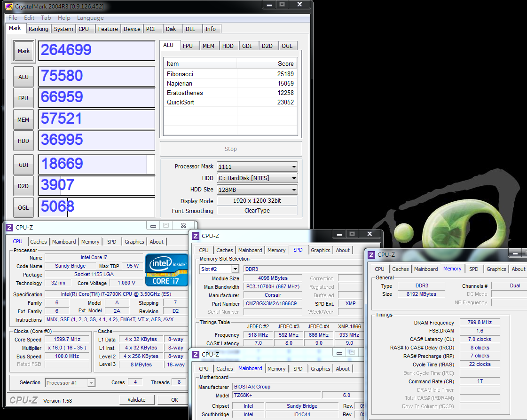Click the HDD benchmark button
Image resolution: width=527 pixels, height=420 pixels.
[x=24, y=141]
